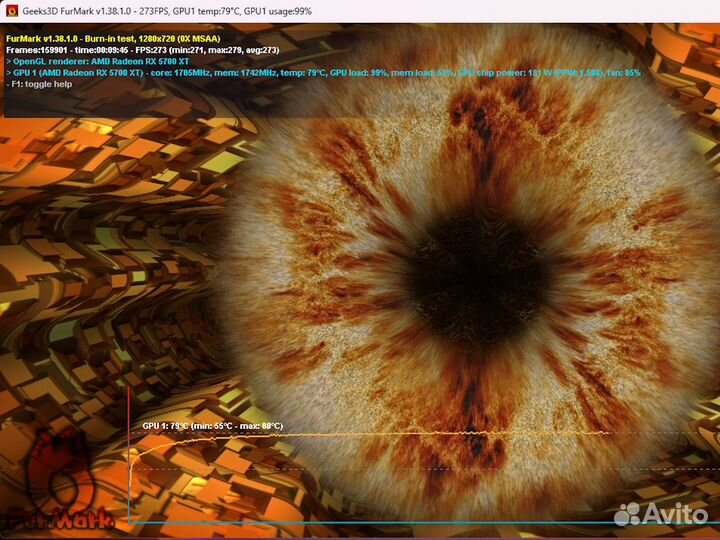The image size is (720, 540).
Task: Click the 'FurMark v1.38.1.0 - Burn-in test' line
Action: pos(113,39)
